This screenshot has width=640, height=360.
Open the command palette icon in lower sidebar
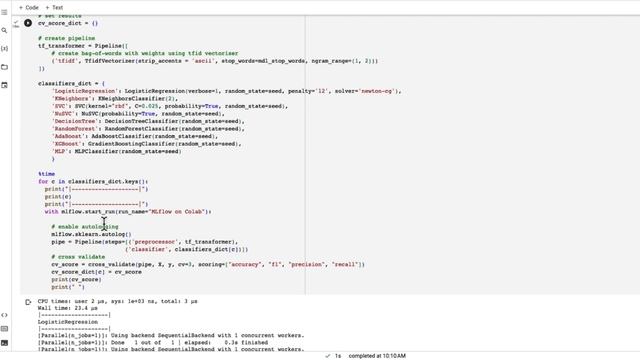click(4, 329)
